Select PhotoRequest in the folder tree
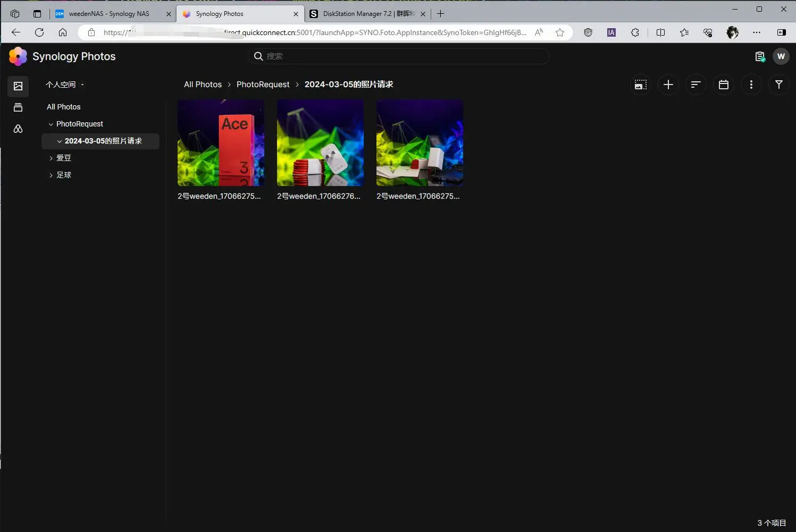 point(79,124)
